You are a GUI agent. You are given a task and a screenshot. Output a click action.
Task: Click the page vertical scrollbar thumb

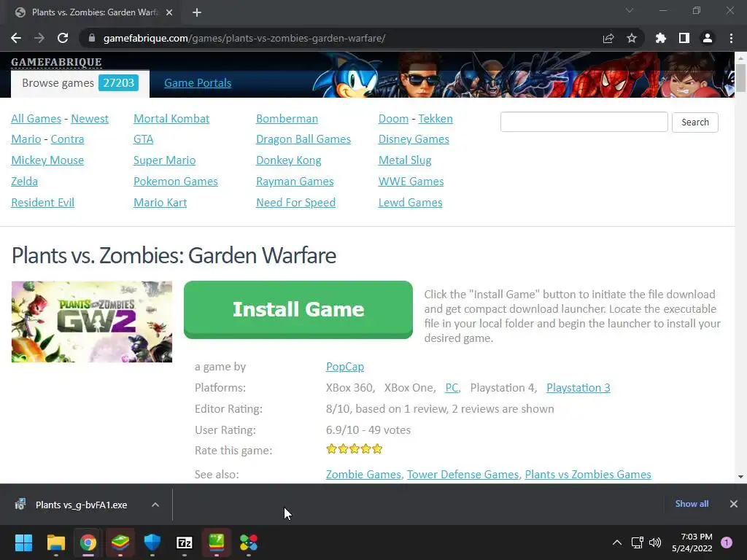point(740,77)
